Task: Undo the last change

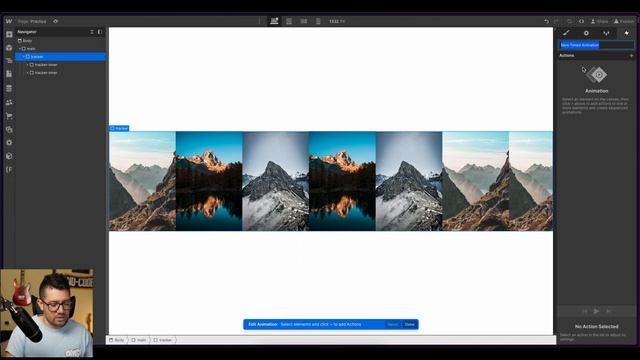Action: click(x=546, y=21)
